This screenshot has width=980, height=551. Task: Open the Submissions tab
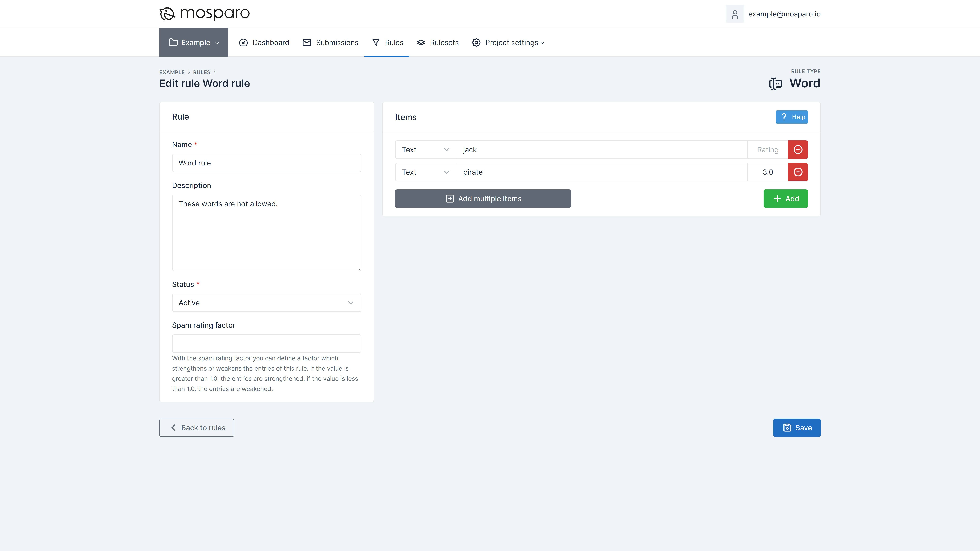tap(330, 43)
